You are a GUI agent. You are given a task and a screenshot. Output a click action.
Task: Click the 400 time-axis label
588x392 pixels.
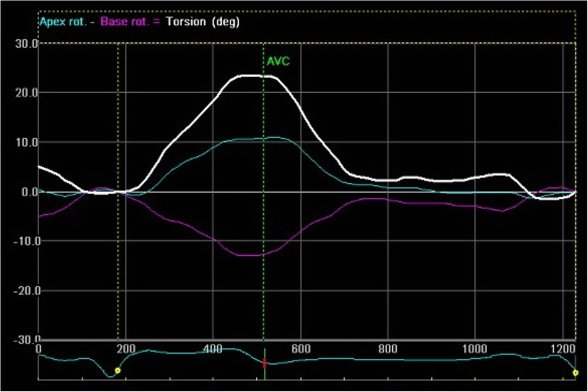213,349
